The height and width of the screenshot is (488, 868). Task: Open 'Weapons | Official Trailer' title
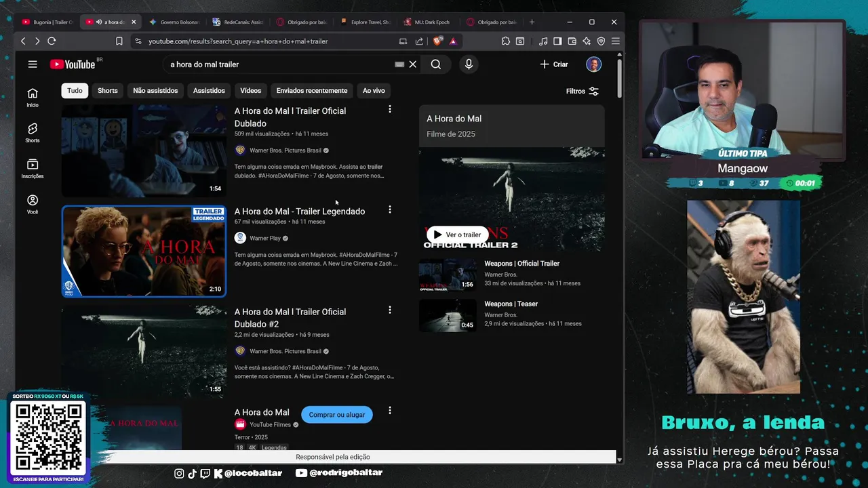click(521, 264)
